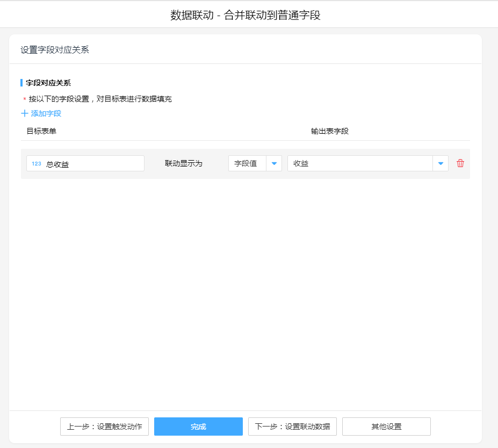Expand the 字段值 dropdown arrow

(x=274, y=163)
